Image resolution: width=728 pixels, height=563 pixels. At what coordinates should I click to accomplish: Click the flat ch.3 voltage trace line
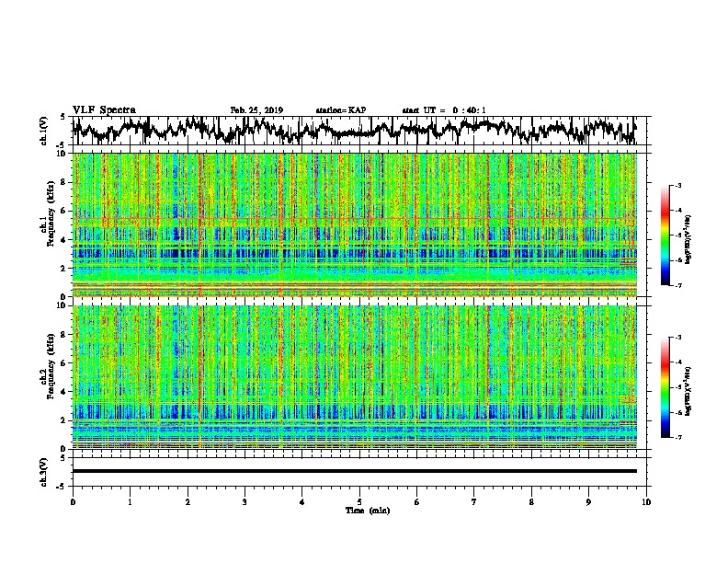tap(354, 471)
